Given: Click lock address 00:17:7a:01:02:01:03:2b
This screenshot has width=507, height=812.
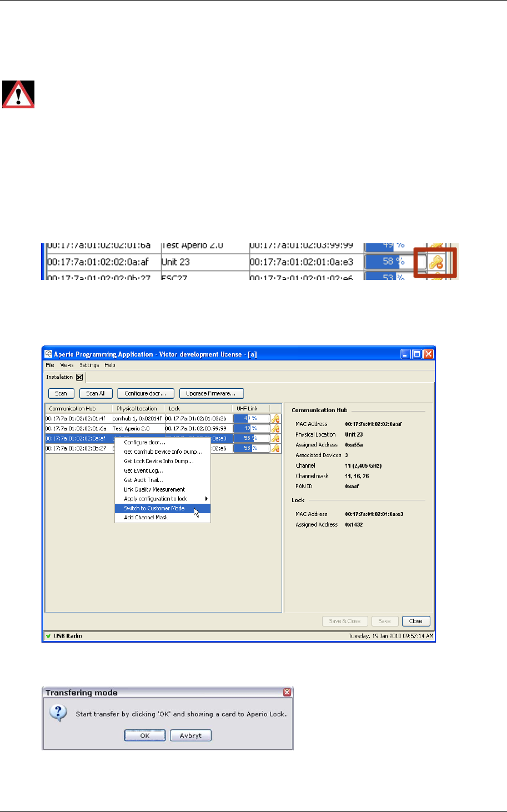Looking at the screenshot, I should pos(198,419).
